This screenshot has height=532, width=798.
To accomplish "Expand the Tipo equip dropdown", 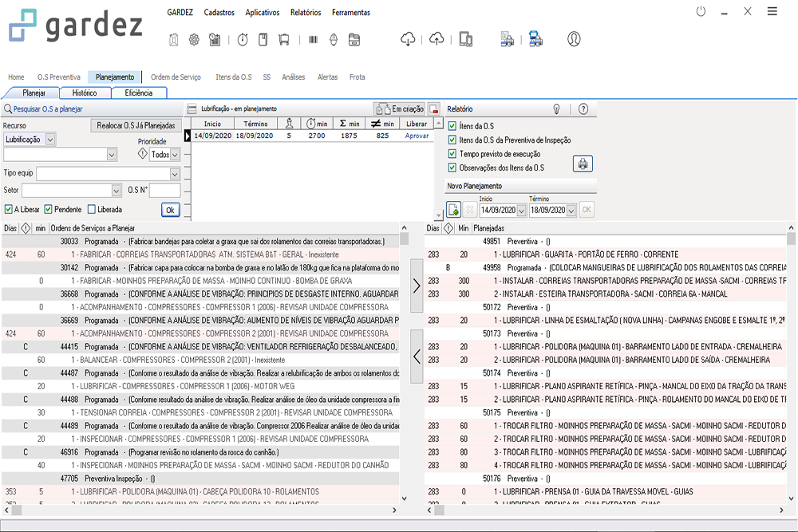I will click(x=175, y=175).
